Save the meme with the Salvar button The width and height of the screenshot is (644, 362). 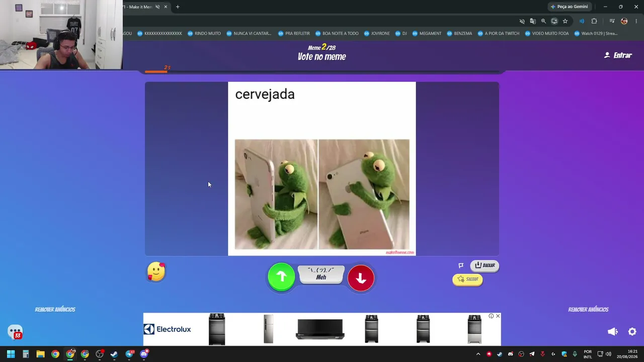point(467,280)
